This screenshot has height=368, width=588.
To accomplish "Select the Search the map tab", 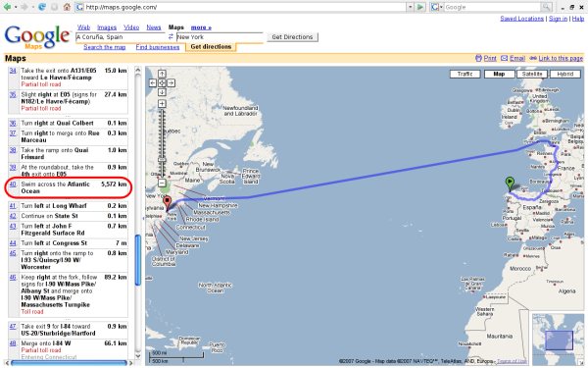I will pos(105,47).
